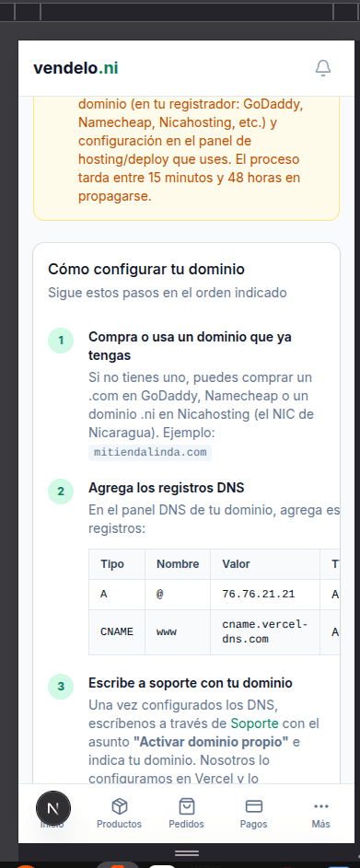Screen dimensions: 360x868
Task: Click the Nombre column header
Action: 177,564
